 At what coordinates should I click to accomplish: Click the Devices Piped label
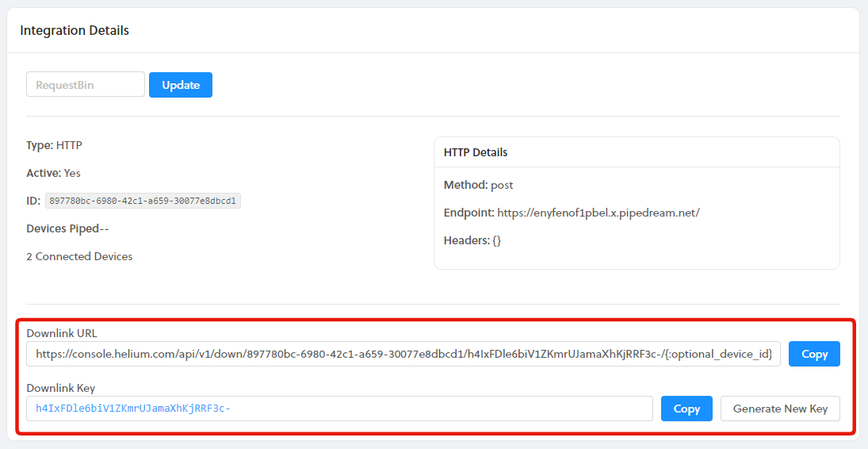click(67, 228)
